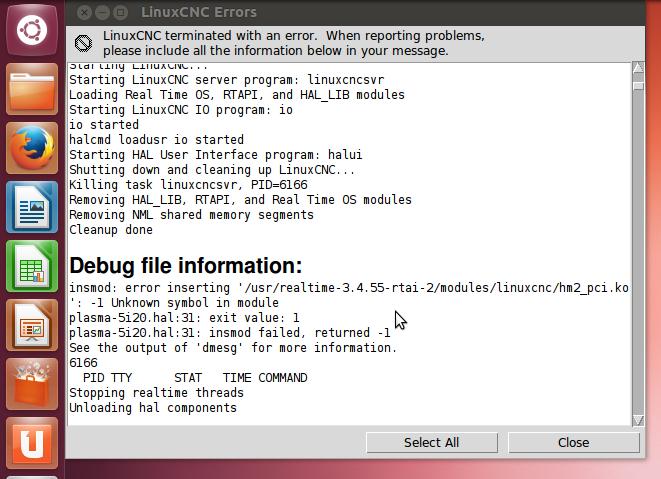Click the line 'Starting LinuxCNC server program: linuxcncsvr'
Image resolution: width=661 pixels, height=479 pixels.
[x=227, y=80]
